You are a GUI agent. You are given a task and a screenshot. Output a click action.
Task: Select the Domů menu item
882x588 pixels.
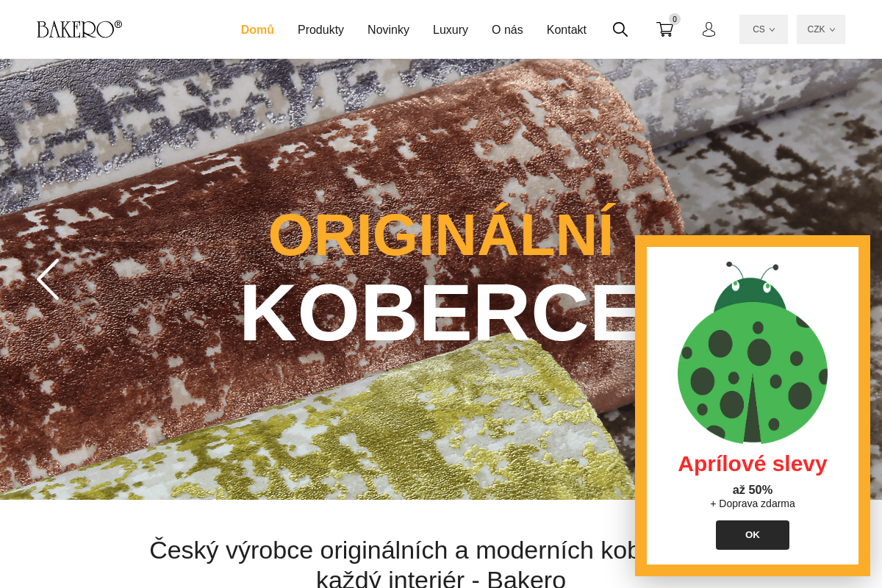tap(257, 30)
